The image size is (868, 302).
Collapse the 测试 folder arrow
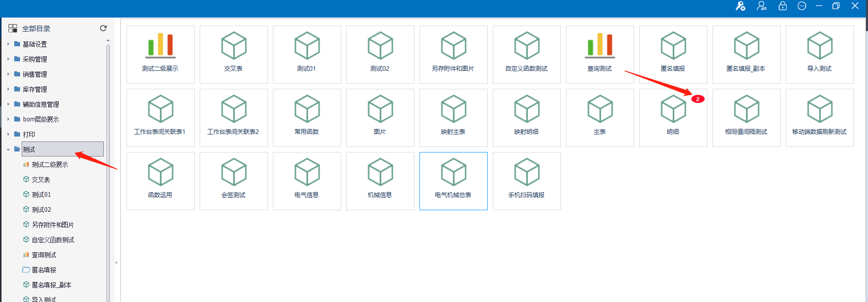[x=8, y=149]
